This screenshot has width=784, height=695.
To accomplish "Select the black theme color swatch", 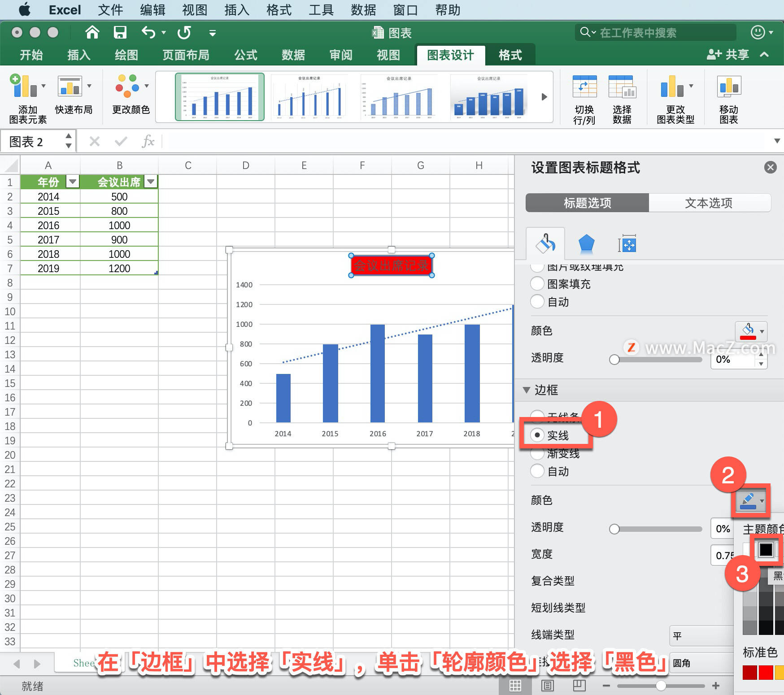I will point(766,550).
